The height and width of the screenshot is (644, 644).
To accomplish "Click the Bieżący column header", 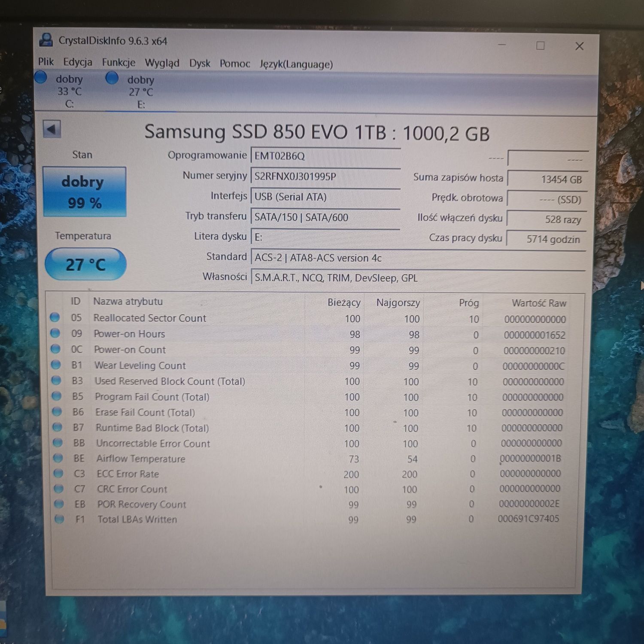I will pos(344,303).
